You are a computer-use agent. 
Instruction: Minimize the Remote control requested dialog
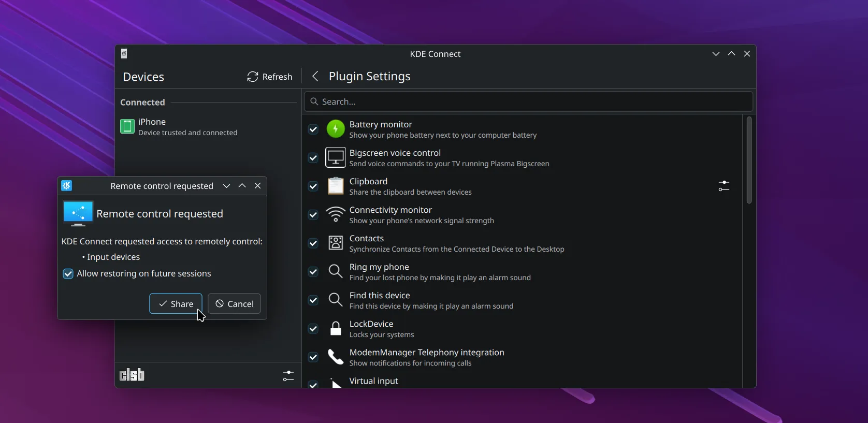point(227,186)
